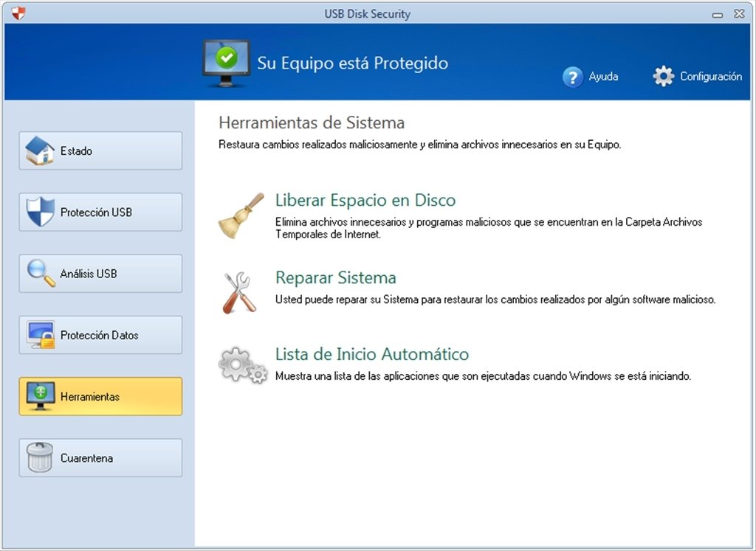Minimize the USB Disk Security window
Image resolution: width=756 pixels, height=551 pixels.
[718, 15]
